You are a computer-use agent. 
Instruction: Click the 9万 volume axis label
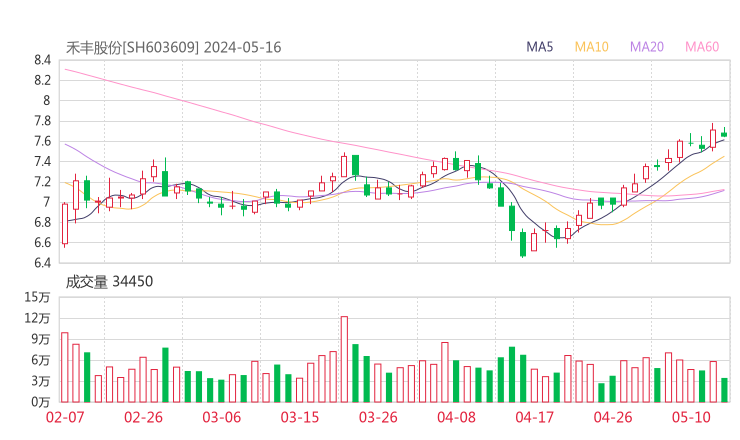(41, 339)
